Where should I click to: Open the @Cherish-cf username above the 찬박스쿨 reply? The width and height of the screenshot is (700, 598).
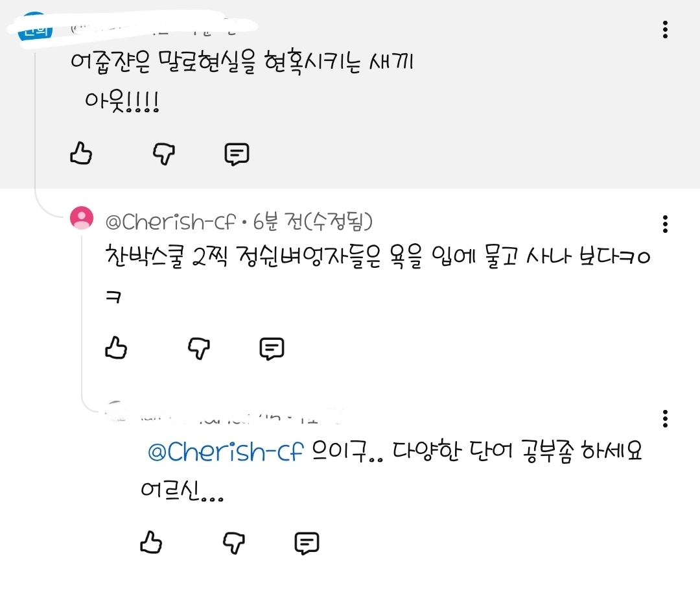[170, 222]
